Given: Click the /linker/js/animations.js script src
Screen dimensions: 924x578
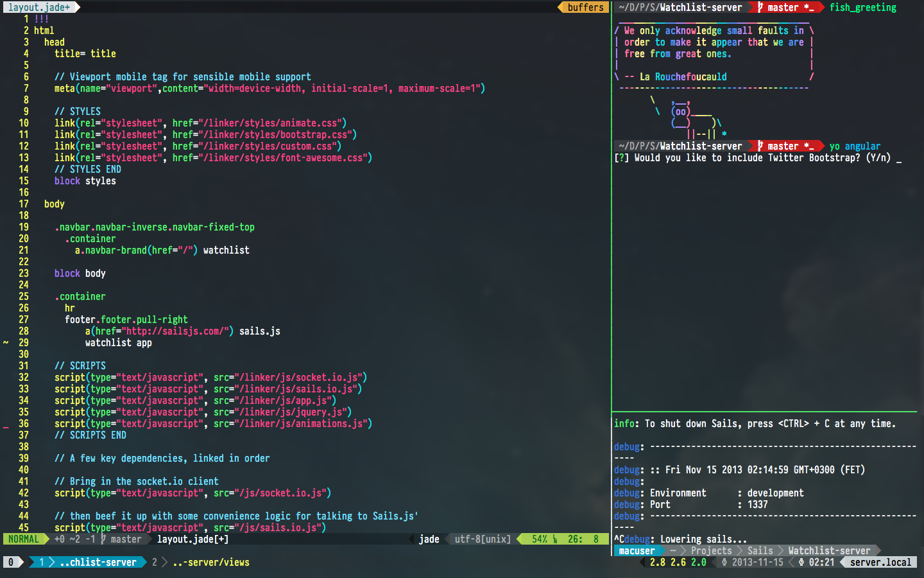Looking at the screenshot, I should (300, 423).
